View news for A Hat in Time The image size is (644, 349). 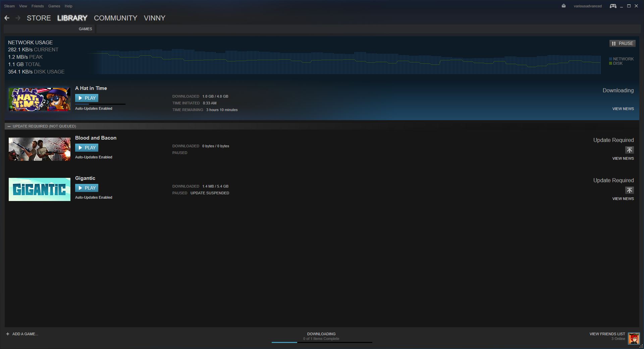coord(623,109)
